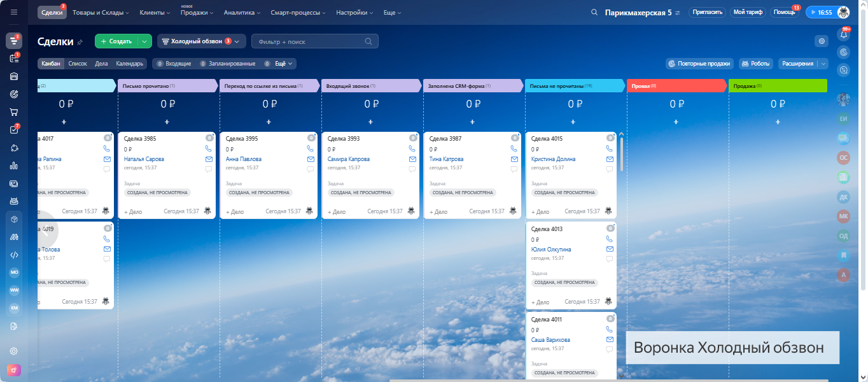868x382 pixels.
Task: Click the search magnifier in top bar
Action: [594, 12]
